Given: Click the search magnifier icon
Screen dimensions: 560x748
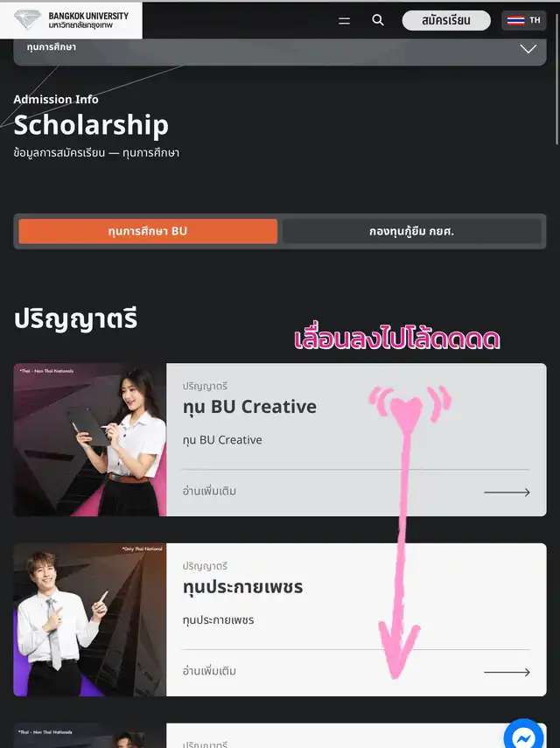Looking at the screenshot, I should point(378,20).
